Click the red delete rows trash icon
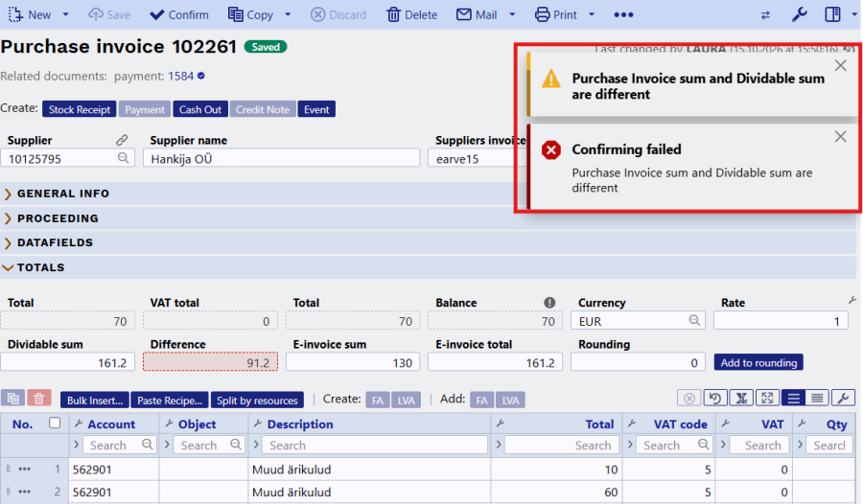 [x=38, y=398]
